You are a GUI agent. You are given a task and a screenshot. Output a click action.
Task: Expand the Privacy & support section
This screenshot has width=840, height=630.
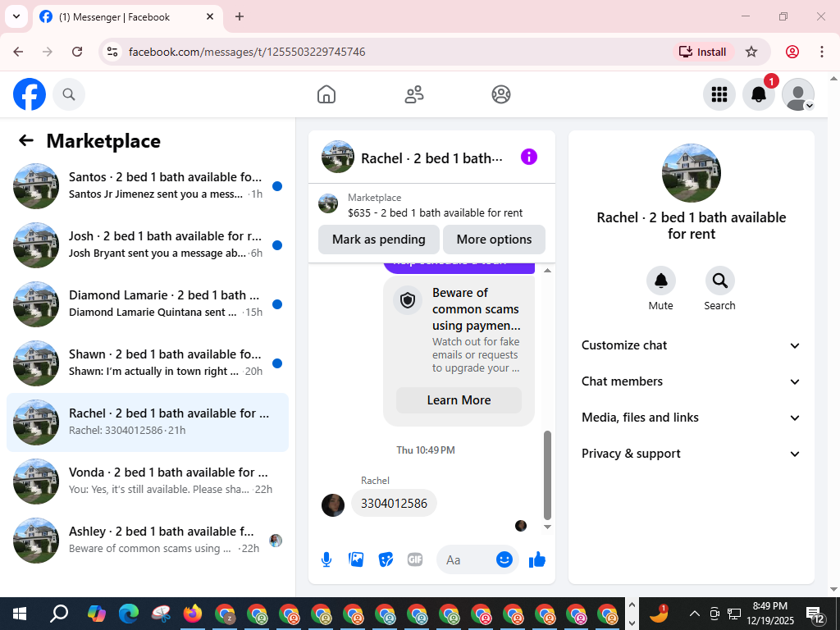[691, 454]
